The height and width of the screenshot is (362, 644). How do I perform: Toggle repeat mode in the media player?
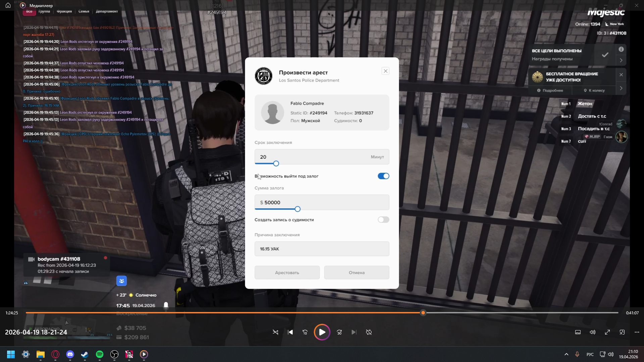[x=369, y=332]
